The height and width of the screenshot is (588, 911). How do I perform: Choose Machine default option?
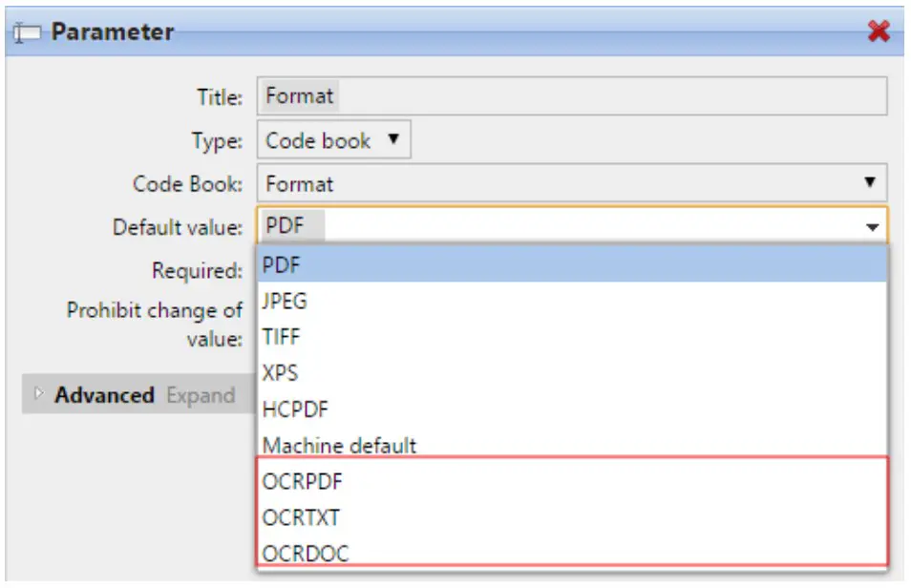point(571,445)
